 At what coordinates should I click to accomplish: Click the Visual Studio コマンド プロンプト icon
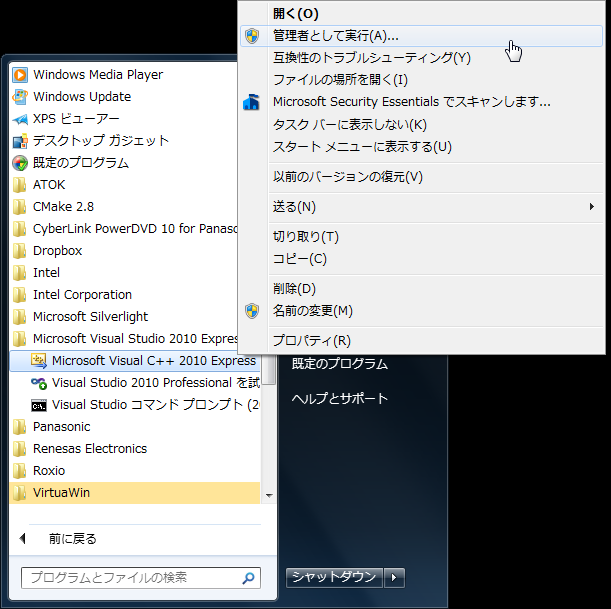(39, 405)
